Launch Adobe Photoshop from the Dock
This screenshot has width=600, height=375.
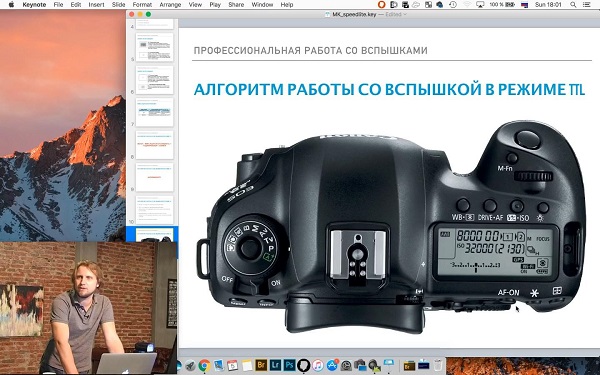[290, 365]
